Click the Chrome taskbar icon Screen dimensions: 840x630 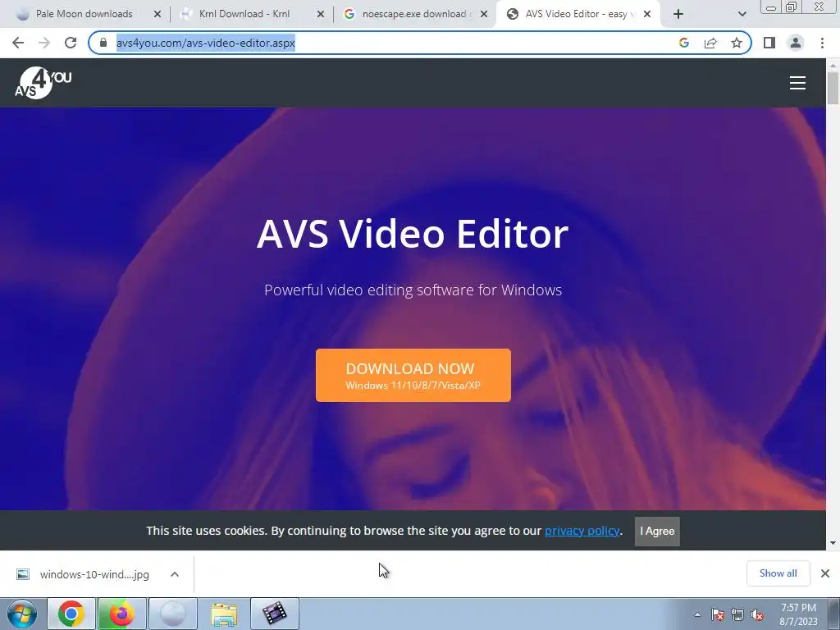[x=71, y=614]
